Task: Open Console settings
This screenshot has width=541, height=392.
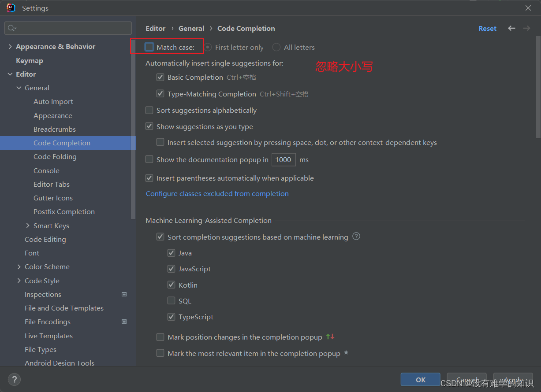Action: click(x=46, y=170)
